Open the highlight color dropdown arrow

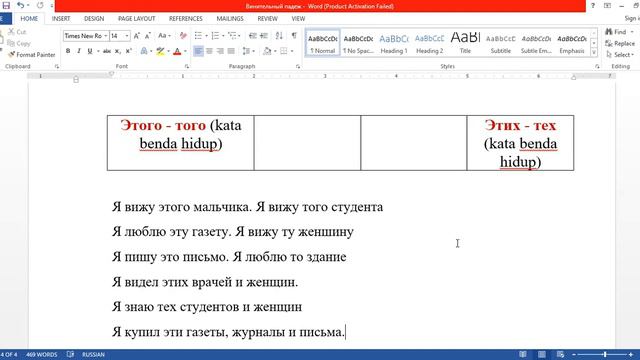coord(168,51)
